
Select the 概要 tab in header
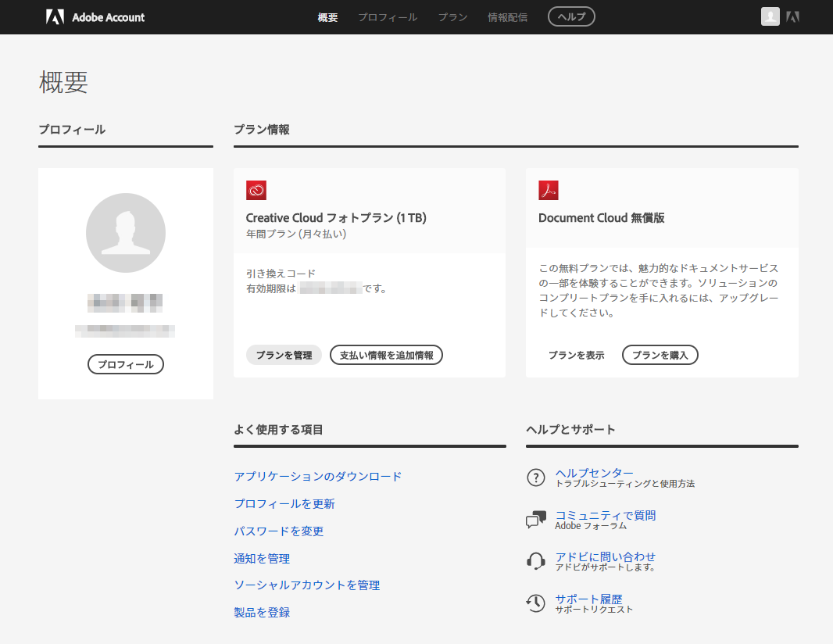pyautogui.click(x=327, y=17)
